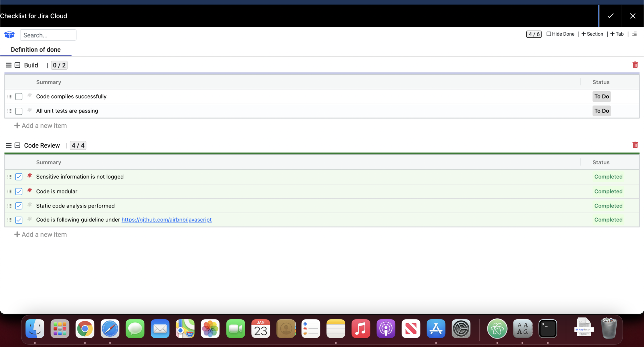The width and height of the screenshot is (644, 347).
Task: Toggle mandatory star on 'Code is modular'
Action: [x=30, y=191]
